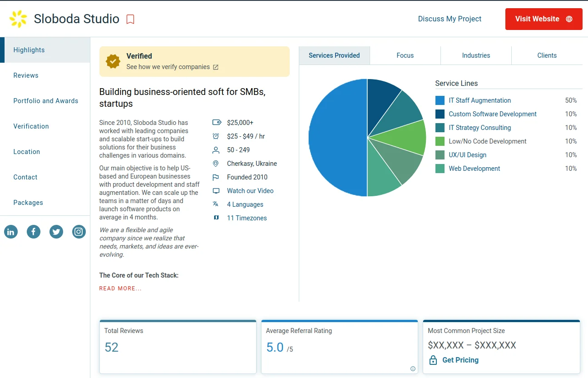Click the flag icon by Founded 2010
588x378 pixels.
click(x=216, y=177)
